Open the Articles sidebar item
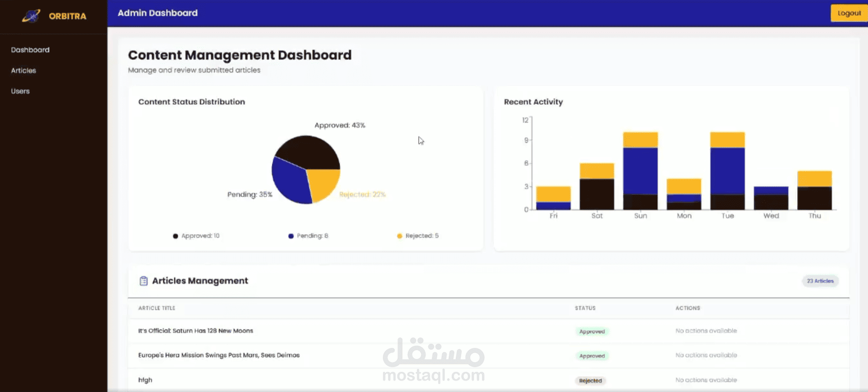This screenshot has height=392, width=868. pos(23,70)
